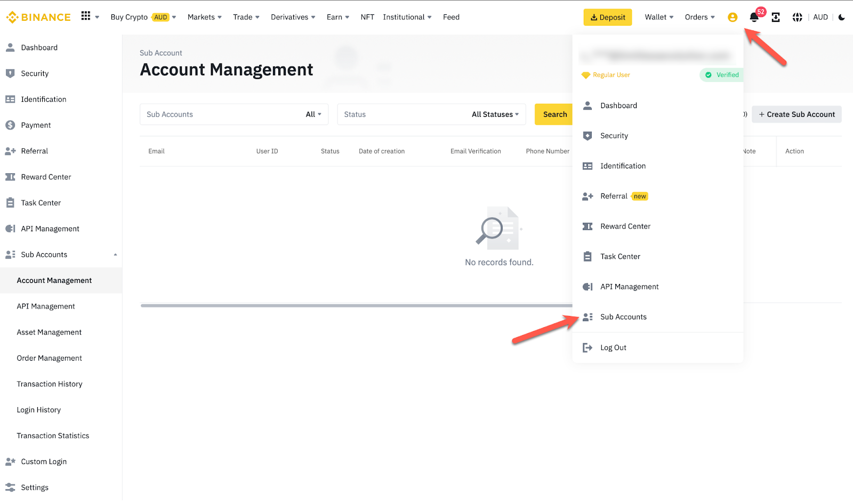Click Referral icon in profile dropdown
Image resolution: width=853 pixels, height=504 pixels.
tap(588, 197)
